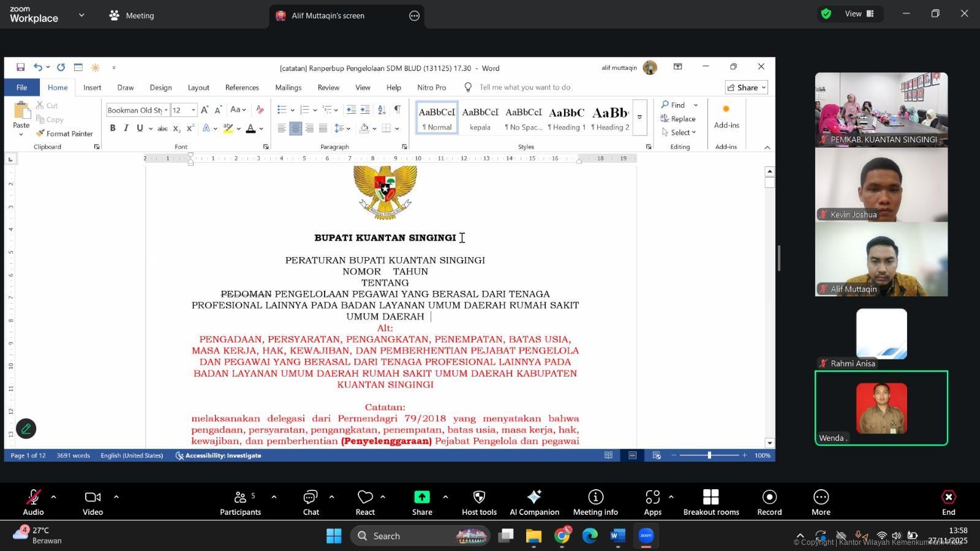
Task: Expand the Zoom Workplace dropdown arrow
Action: (81, 15)
